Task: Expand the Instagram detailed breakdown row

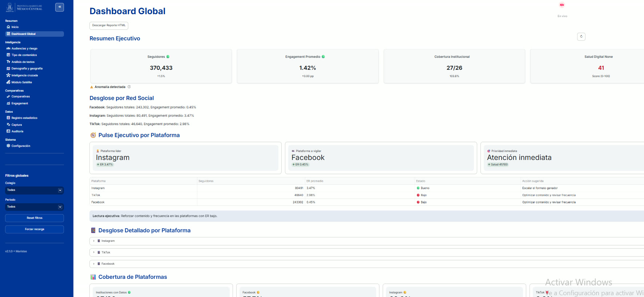Action: point(367,241)
